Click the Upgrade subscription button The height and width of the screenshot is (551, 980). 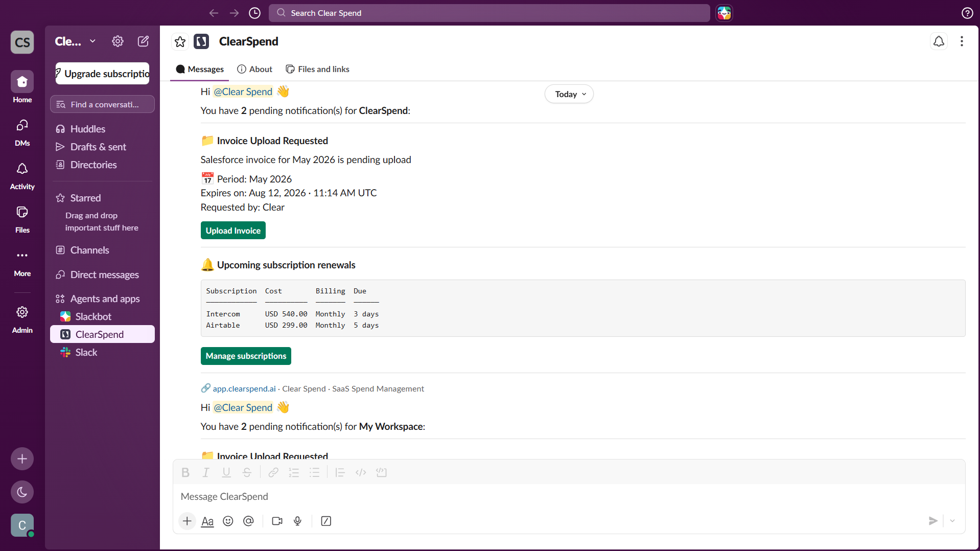[x=102, y=74]
